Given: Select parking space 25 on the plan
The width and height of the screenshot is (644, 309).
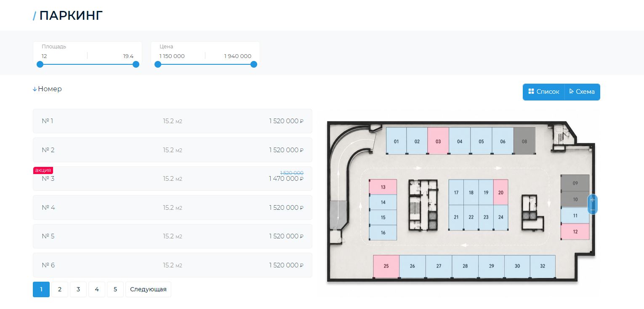Looking at the screenshot, I should point(386,266).
